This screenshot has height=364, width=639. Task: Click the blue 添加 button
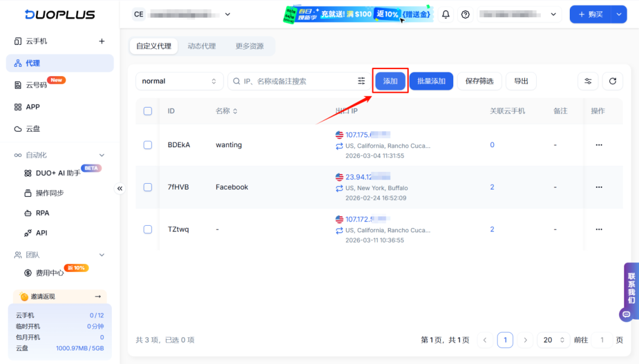[390, 81]
